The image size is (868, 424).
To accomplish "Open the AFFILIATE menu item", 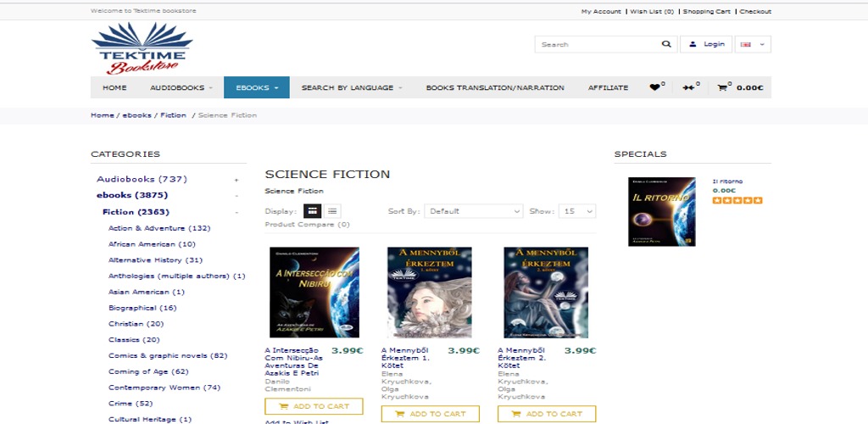I will coord(608,87).
